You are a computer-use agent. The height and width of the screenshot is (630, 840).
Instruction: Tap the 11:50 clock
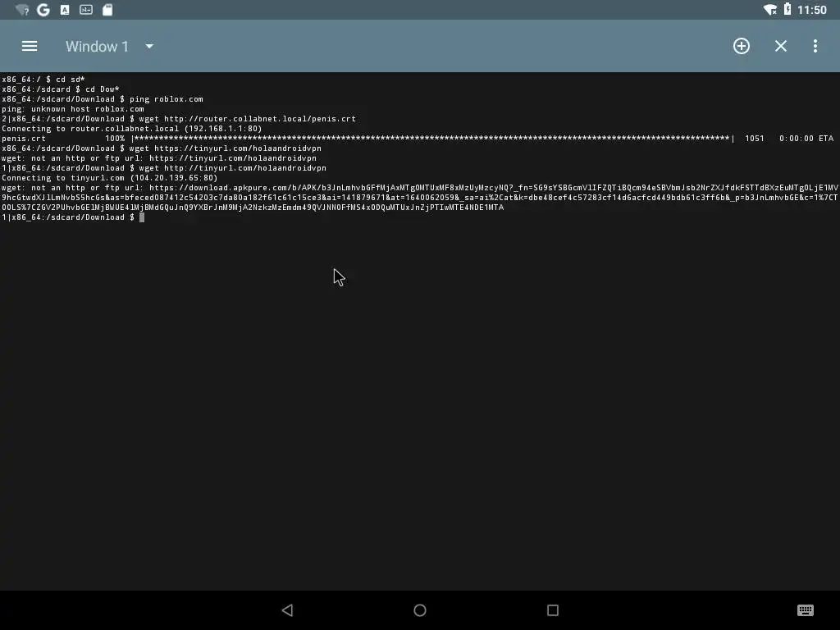(x=811, y=10)
